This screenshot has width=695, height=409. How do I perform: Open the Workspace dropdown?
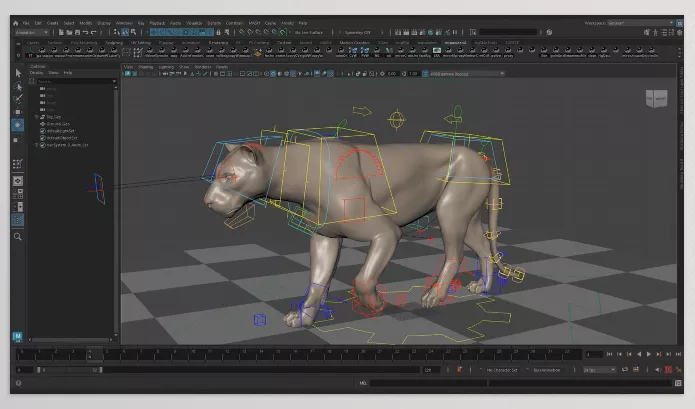(640, 23)
